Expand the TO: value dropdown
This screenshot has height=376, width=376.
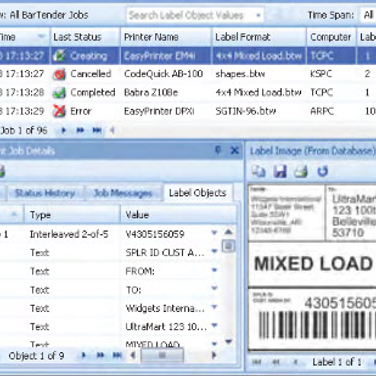pos(214,288)
